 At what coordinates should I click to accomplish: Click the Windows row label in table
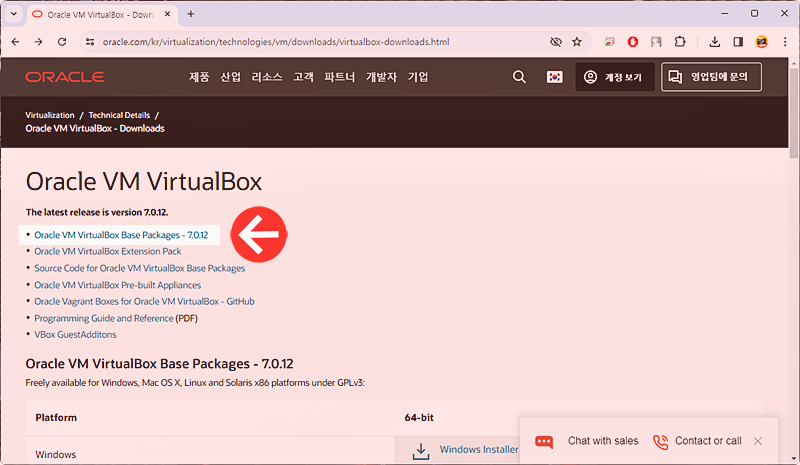tap(56, 454)
